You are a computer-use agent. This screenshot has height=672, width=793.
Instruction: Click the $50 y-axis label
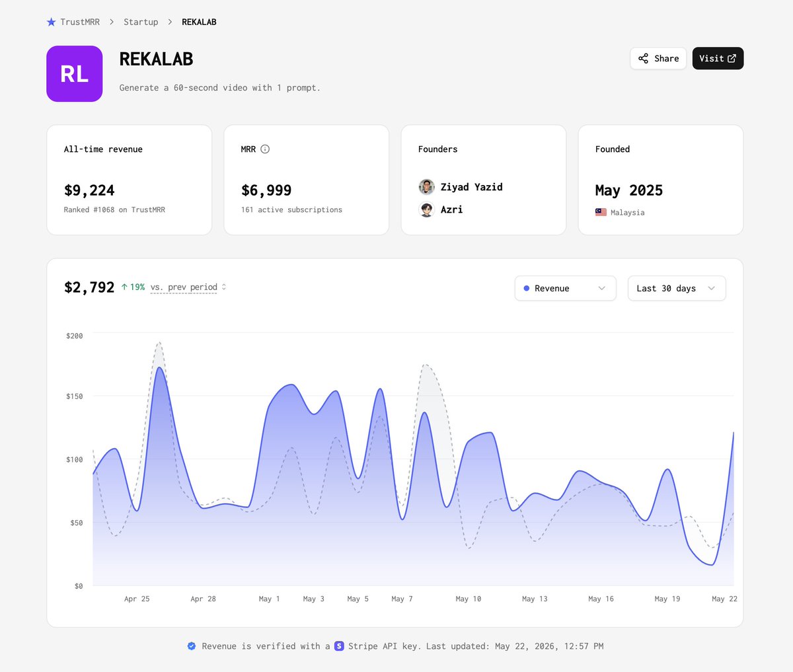(x=77, y=523)
